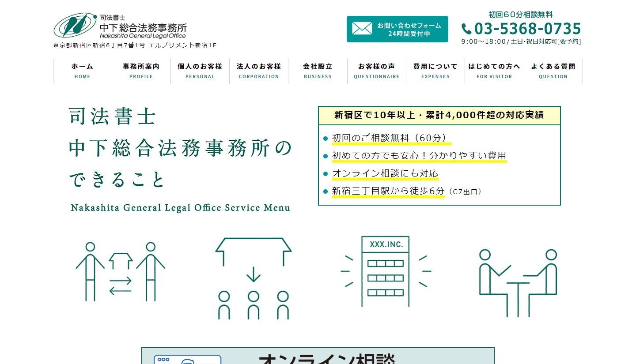This screenshot has width=636, height=364.
Task: Click the online consultation browser icon
Action: [x=187, y=359]
